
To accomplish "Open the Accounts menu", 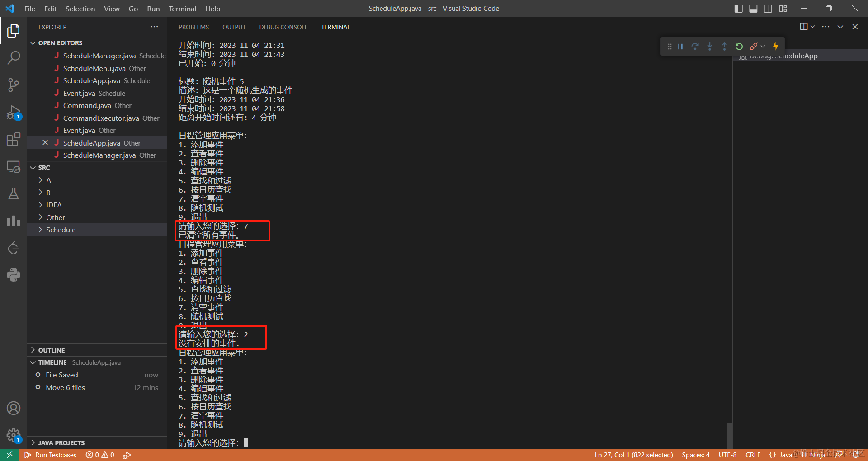I will tap(14, 408).
